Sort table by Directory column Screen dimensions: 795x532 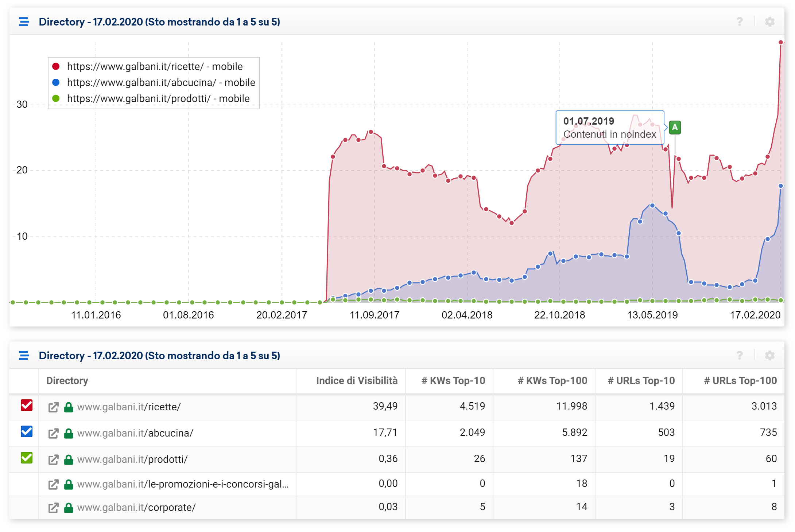coord(67,381)
